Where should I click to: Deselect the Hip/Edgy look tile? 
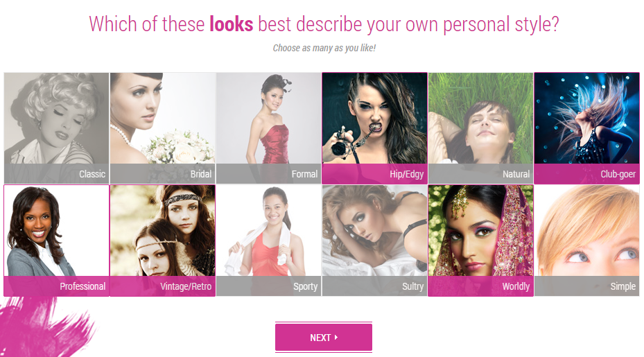(374, 128)
